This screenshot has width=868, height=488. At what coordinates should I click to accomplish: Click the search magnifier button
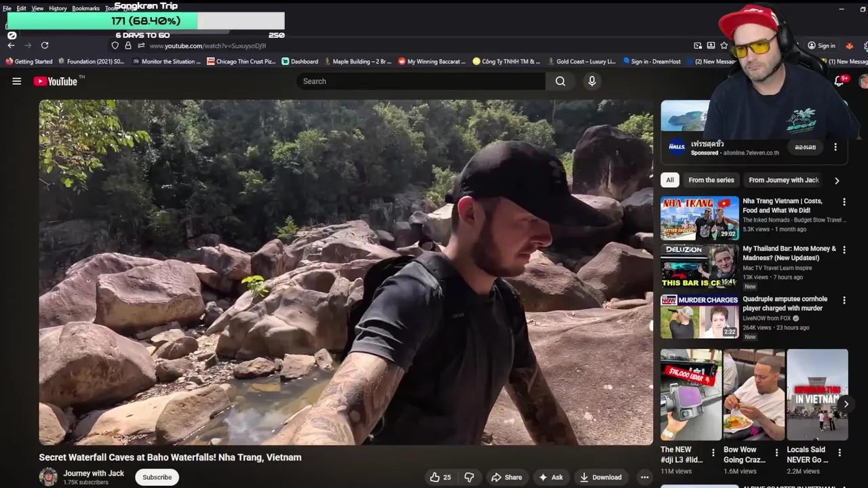[560, 81]
